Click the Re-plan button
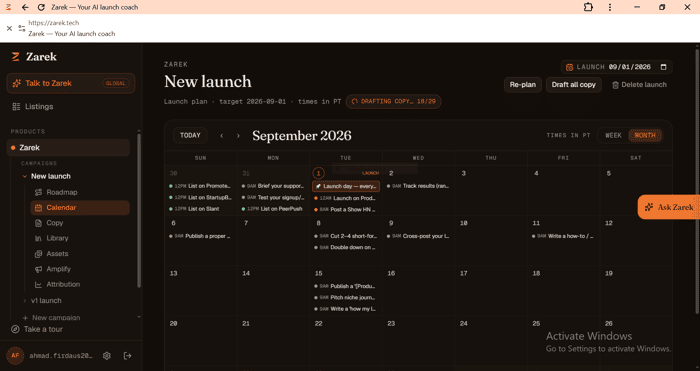 [523, 85]
